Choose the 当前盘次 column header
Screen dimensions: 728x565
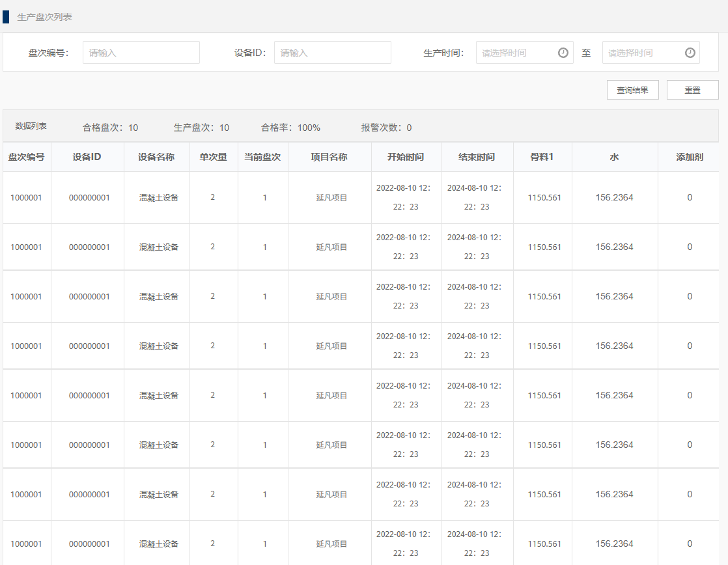(262, 157)
